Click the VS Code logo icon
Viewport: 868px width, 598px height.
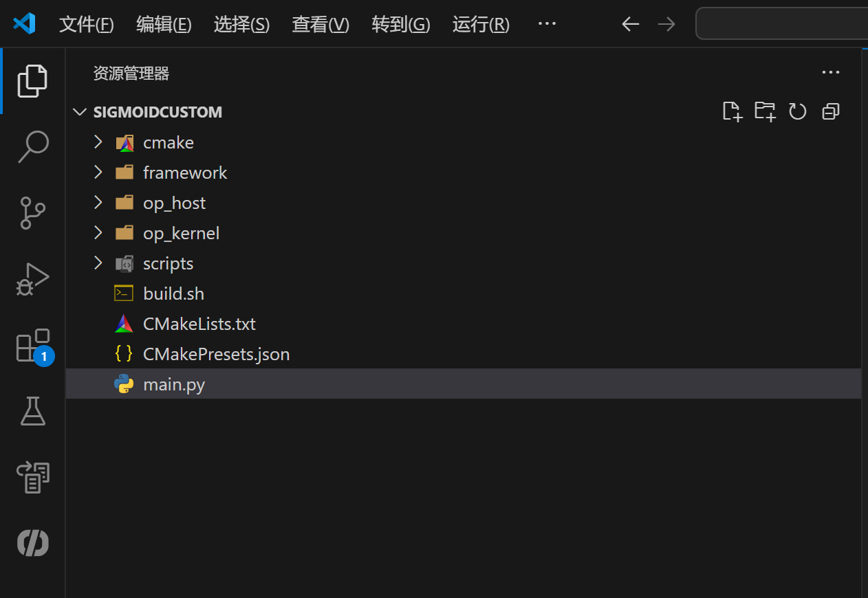[24, 24]
